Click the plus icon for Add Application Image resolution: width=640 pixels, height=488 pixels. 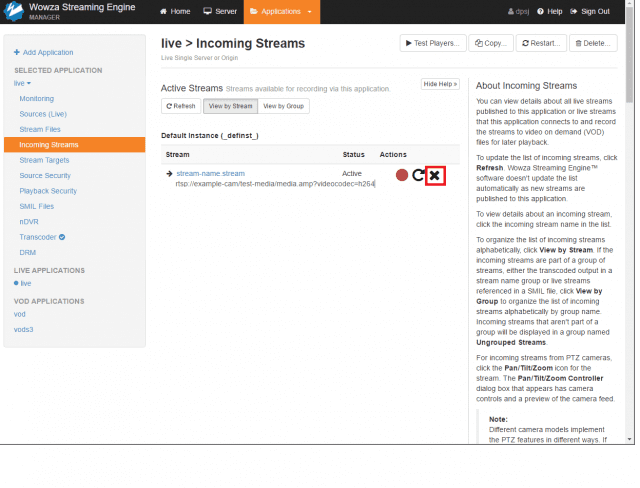17,52
